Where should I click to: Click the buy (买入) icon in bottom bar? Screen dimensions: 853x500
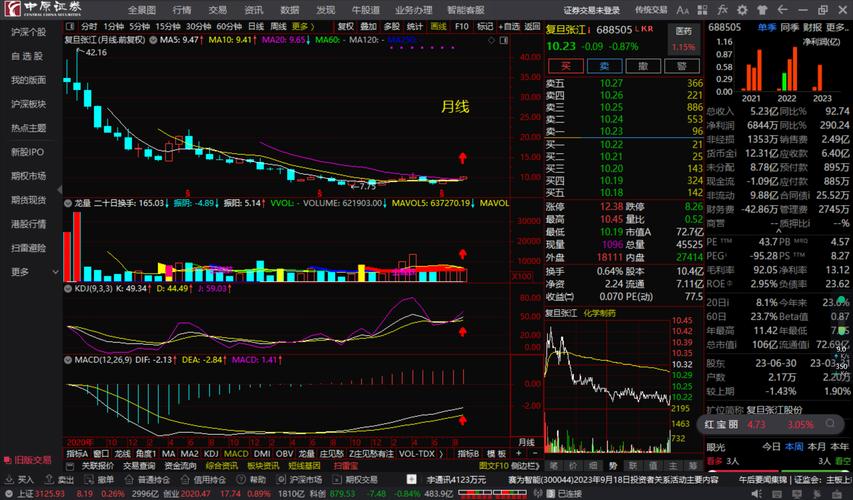9,479
